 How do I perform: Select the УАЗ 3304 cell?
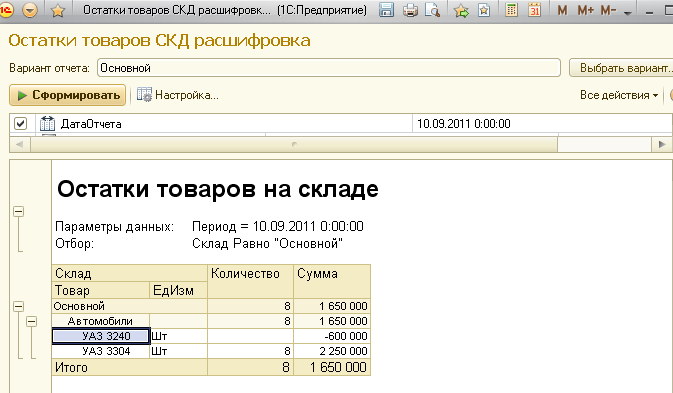pyautogui.click(x=101, y=351)
